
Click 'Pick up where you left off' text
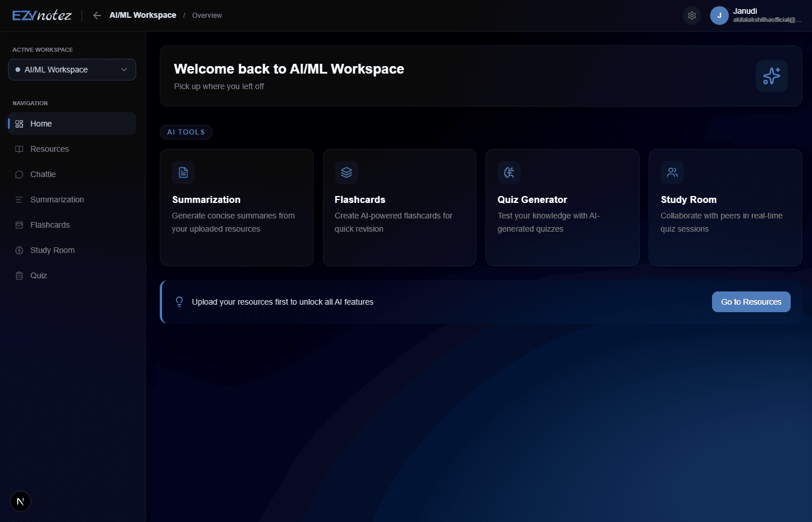(x=219, y=86)
